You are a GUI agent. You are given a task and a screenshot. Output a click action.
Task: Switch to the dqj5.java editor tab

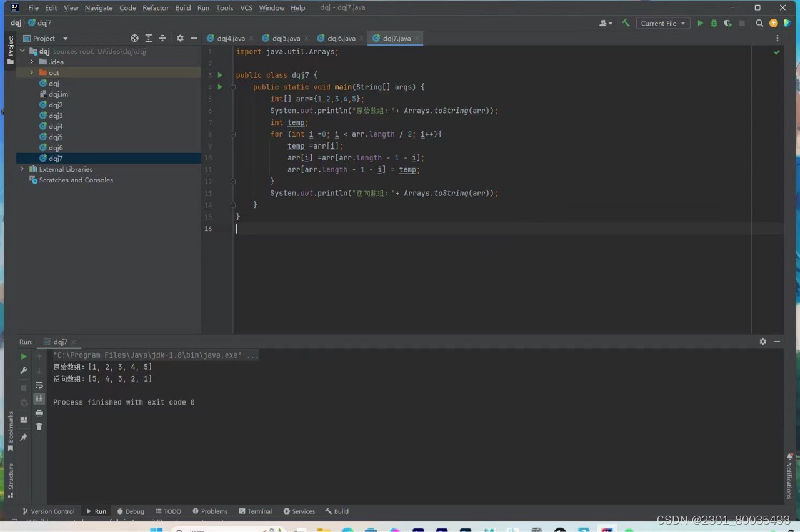coord(286,38)
